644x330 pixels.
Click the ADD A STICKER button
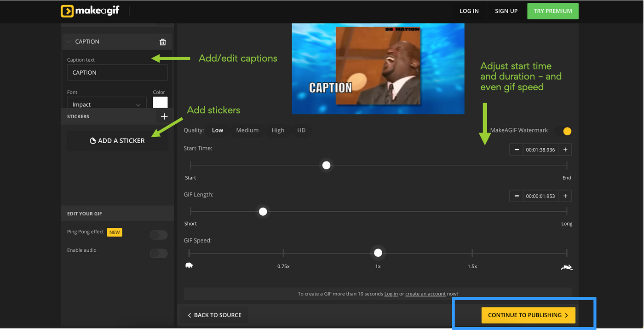(117, 141)
